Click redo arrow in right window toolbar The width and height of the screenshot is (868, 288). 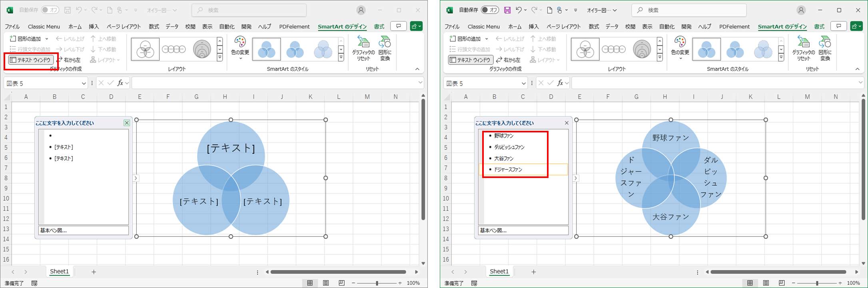point(534,10)
